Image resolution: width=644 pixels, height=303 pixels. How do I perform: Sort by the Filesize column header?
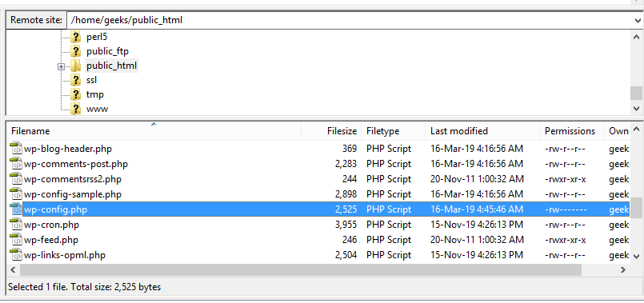(331, 131)
